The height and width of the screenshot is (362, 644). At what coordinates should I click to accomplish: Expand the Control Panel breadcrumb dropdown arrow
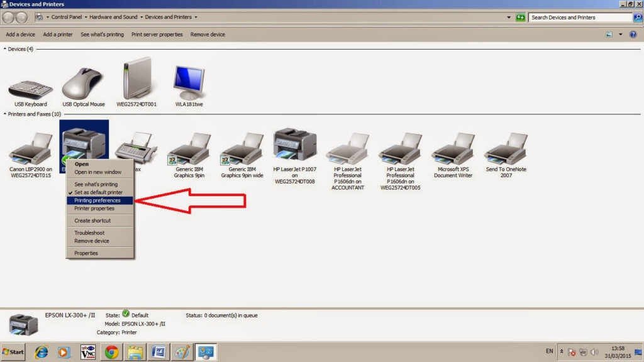86,17
